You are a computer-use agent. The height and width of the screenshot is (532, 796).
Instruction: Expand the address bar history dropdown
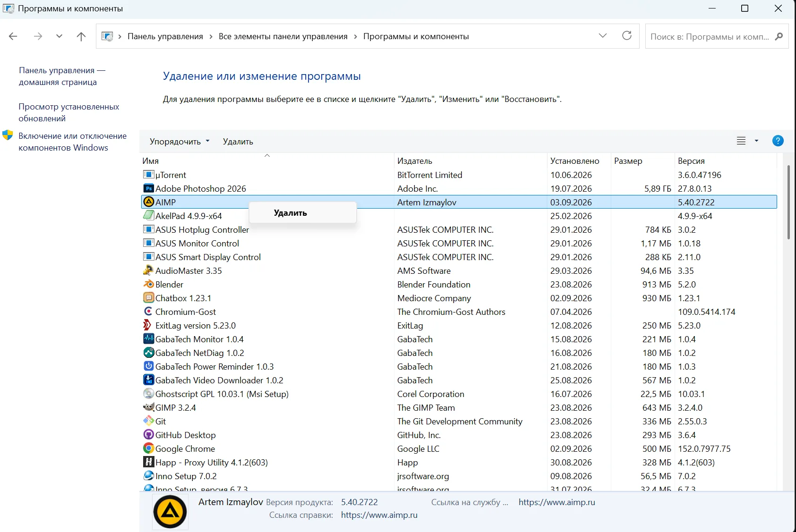point(603,36)
